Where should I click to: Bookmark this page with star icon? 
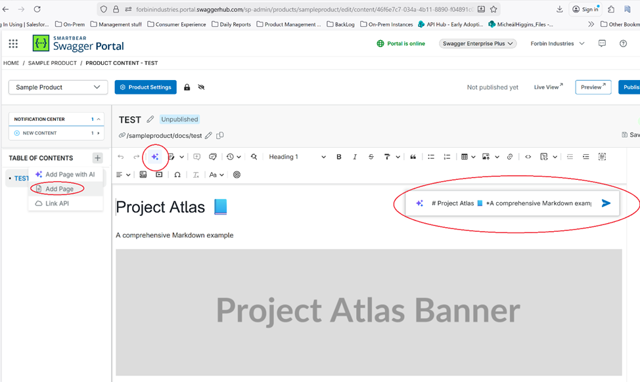493,9
